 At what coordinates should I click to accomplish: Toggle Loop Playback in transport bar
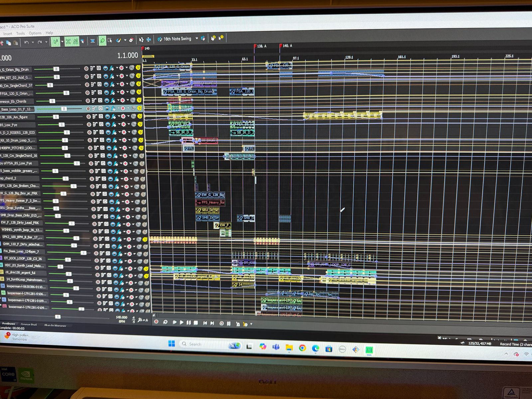(165, 322)
